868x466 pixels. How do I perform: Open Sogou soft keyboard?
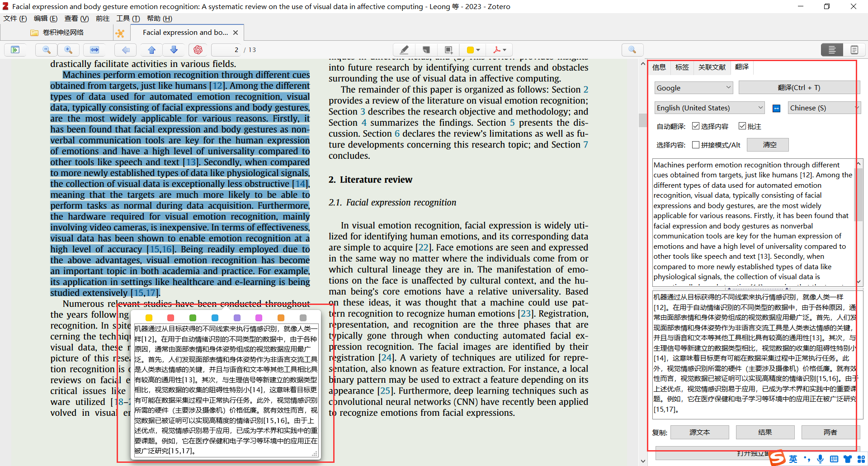[x=834, y=459]
